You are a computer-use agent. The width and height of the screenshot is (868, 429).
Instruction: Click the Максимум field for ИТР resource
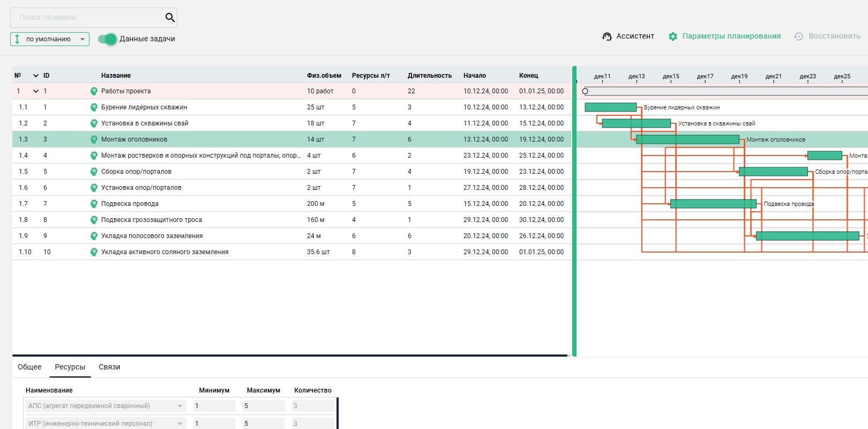coord(264,423)
